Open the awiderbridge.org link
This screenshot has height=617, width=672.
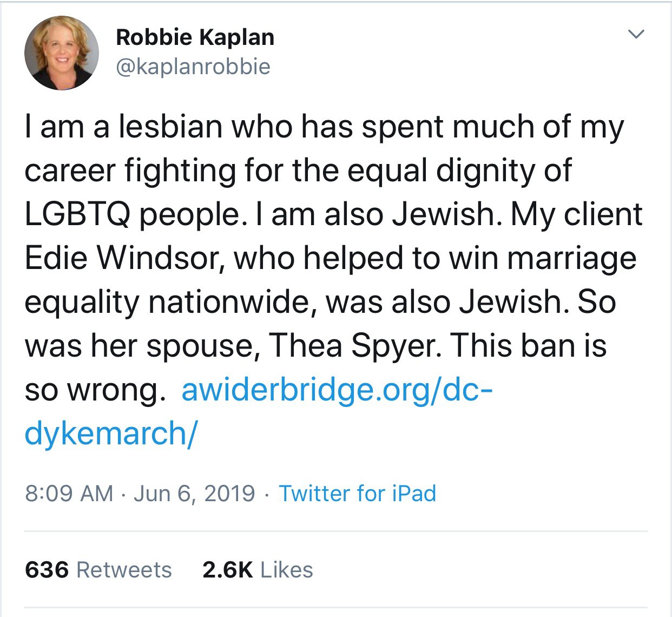337,390
